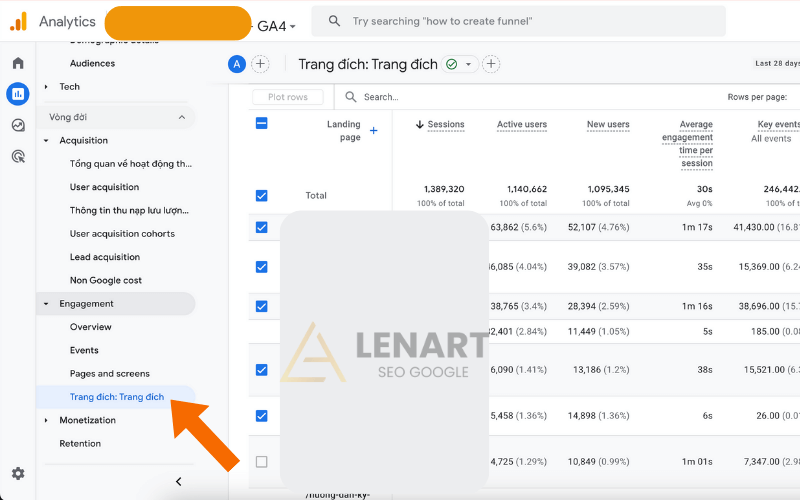Click the Analytics product name text
Screen dimensions: 800x500
(67, 21)
